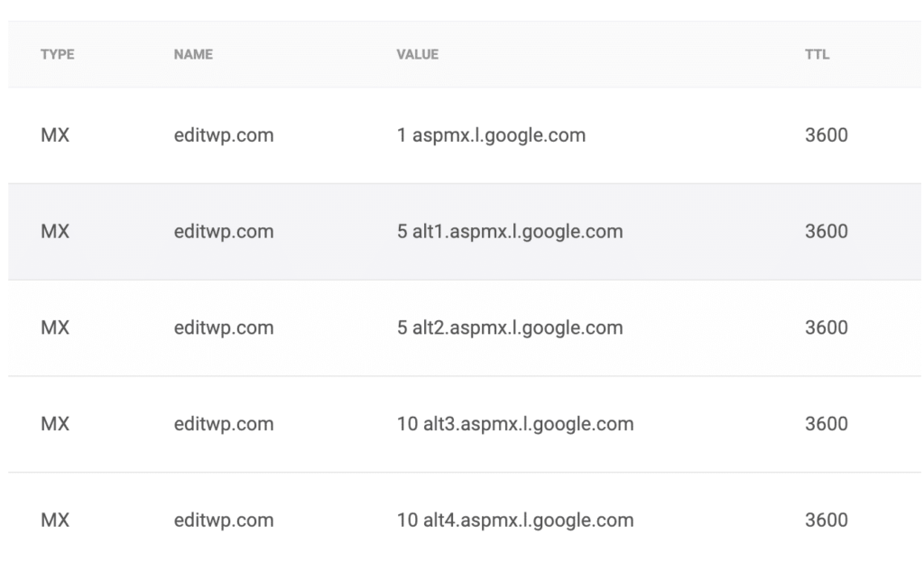Image resolution: width=924 pixels, height=572 pixels.
Task: Click editwp.com name in the alt4.aspmx row
Action: 224,521
